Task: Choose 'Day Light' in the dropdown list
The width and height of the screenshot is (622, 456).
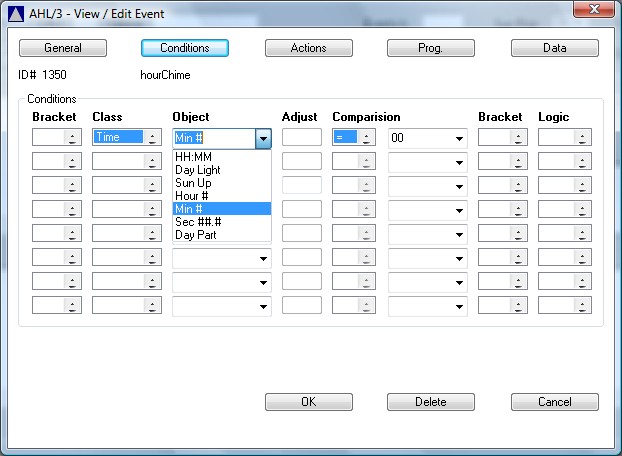Action: pyautogui.click(x=221, y=170)
